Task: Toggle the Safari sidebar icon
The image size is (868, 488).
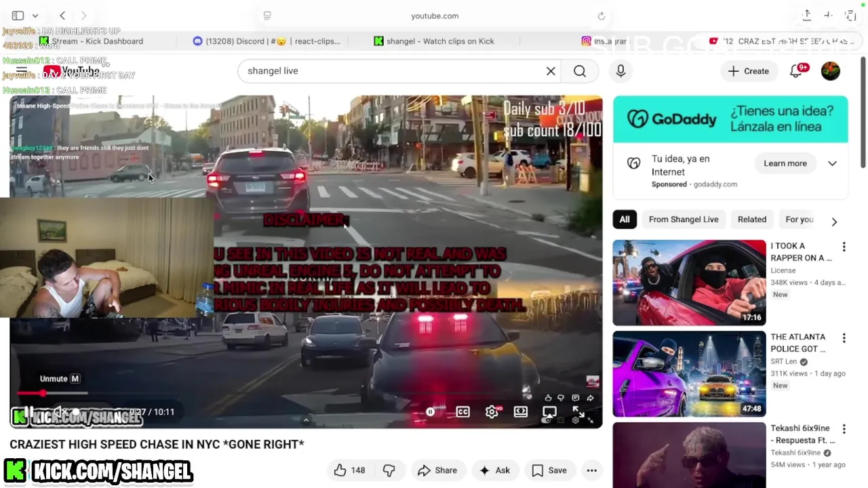Action: (18, 16)
